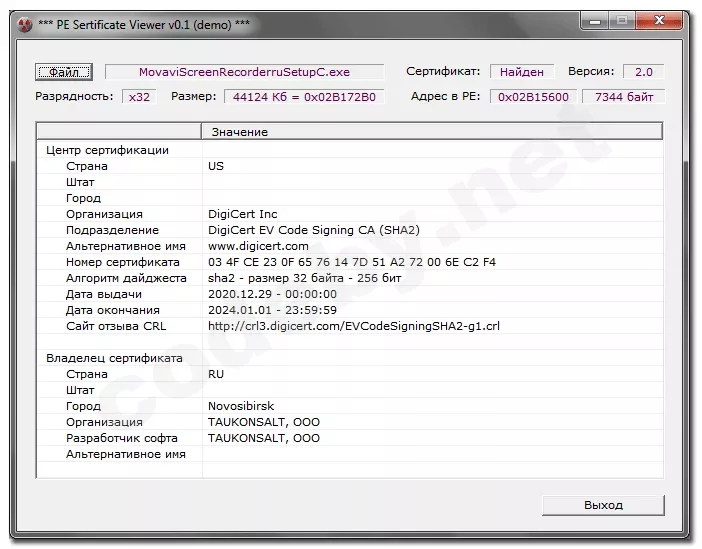Click the 7344 байт field
The image size is (702, 549).
pos(624,97)
